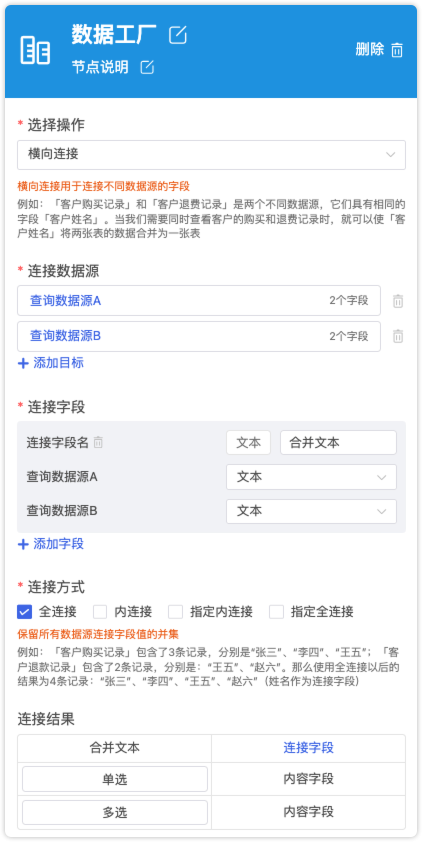Expand the 查询数据源B field type dropdown
Screen dimensions: 422x842
point(311,511)
